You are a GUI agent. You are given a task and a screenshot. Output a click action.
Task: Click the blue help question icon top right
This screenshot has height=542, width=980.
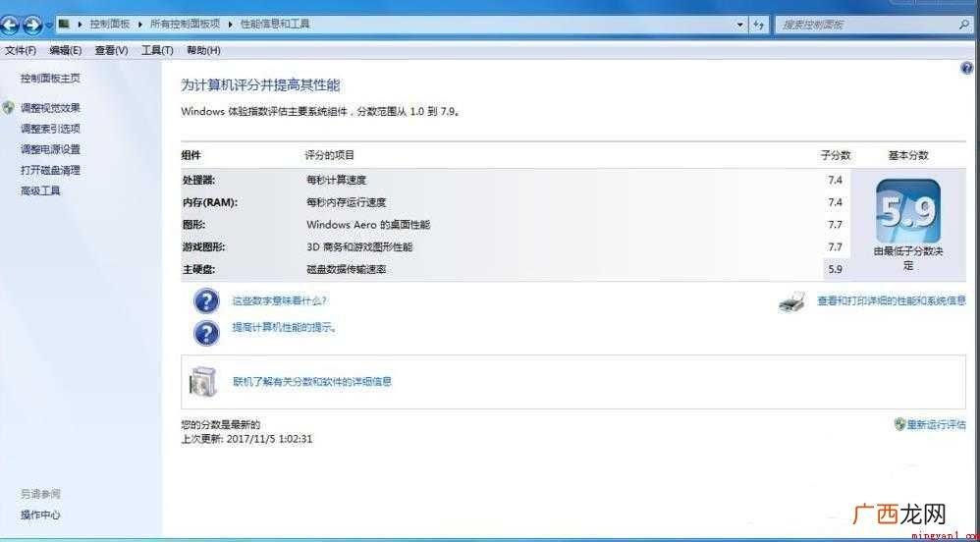click(x=967, y=68)
